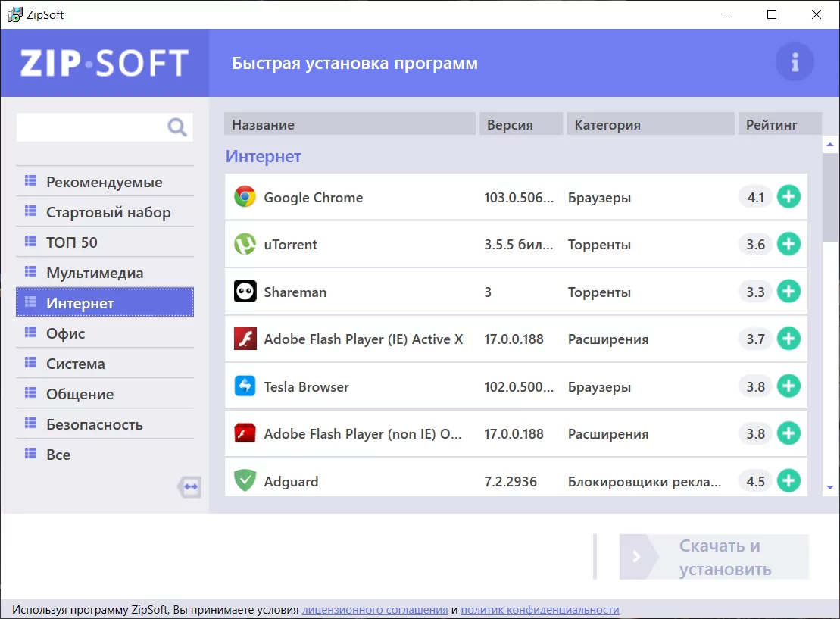Screen dimensions: 840x619
Task: Open the политик конфиденциальности link
Action: (540, 609)
